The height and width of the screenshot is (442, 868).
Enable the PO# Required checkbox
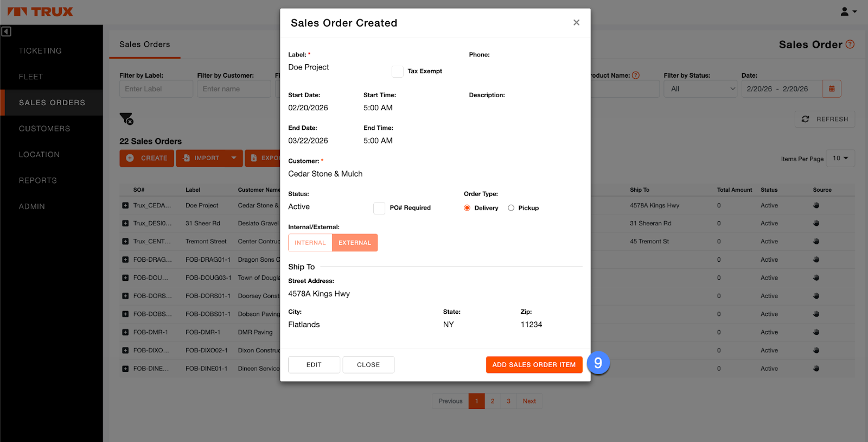click(x=379, y=208)
